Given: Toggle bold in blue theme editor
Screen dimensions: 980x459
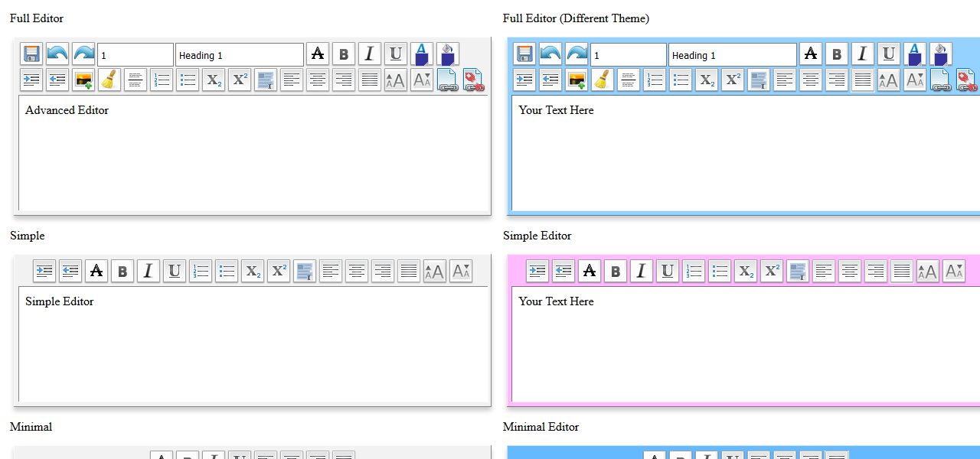Looking at the screenshot, I should coord(837,54).
